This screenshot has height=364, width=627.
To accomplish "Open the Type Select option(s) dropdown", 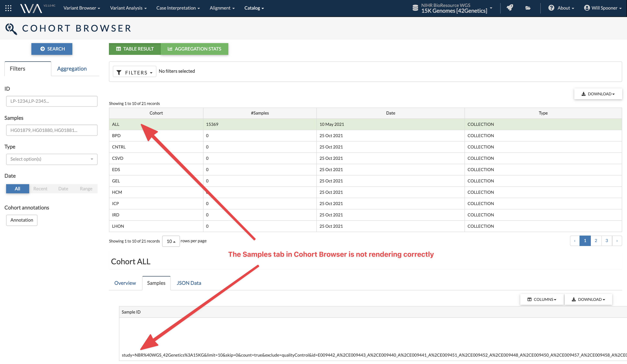I will (51, 159).
